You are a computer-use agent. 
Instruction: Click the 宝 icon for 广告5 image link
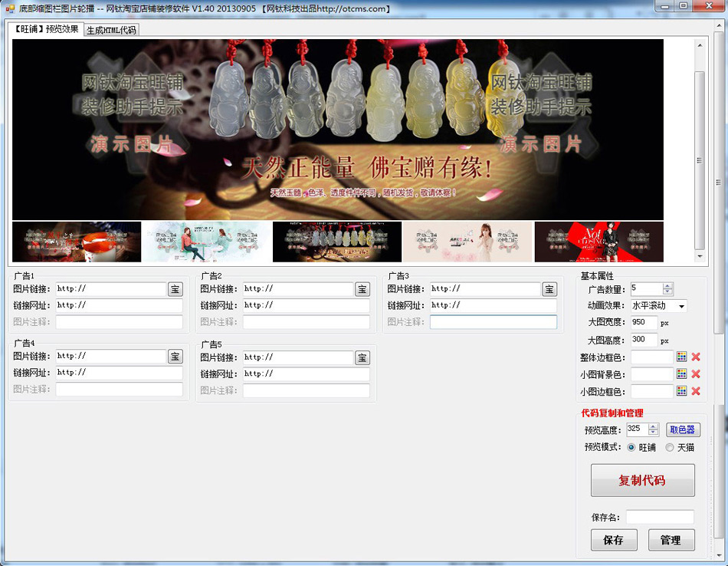click(362, 357)
